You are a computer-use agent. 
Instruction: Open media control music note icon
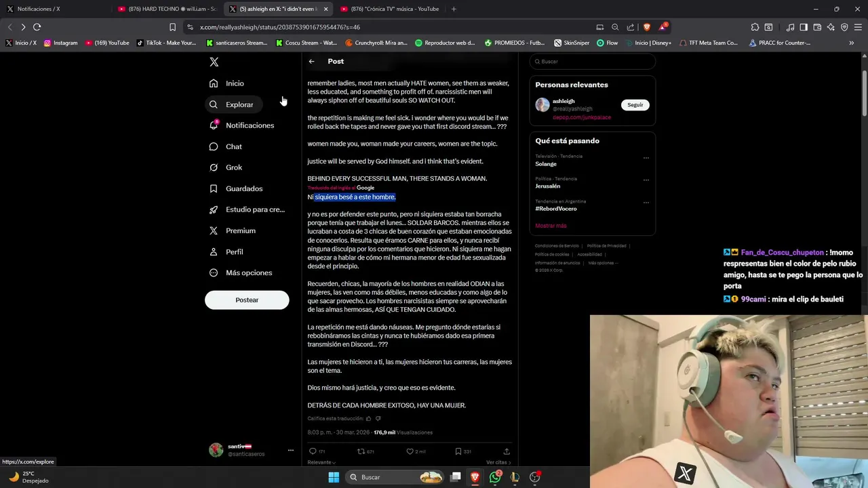coord(790,27)
